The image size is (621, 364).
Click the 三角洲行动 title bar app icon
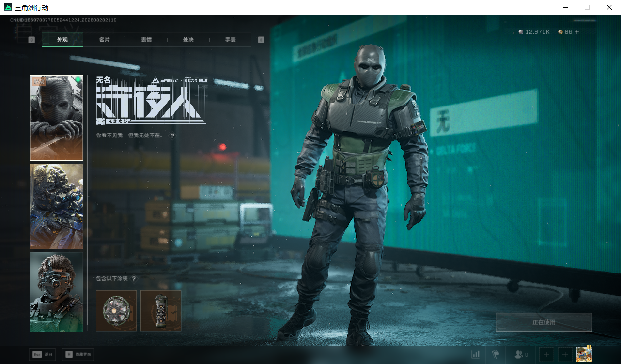click(x=8, y=8)
